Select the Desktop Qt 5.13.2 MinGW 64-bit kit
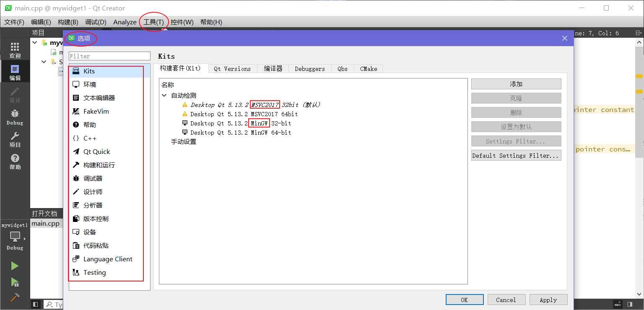 241,133
